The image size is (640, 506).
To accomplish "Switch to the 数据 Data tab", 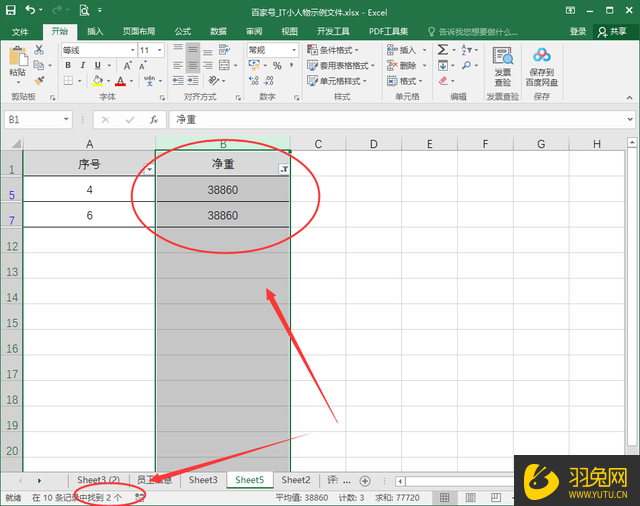I will 218,31.
